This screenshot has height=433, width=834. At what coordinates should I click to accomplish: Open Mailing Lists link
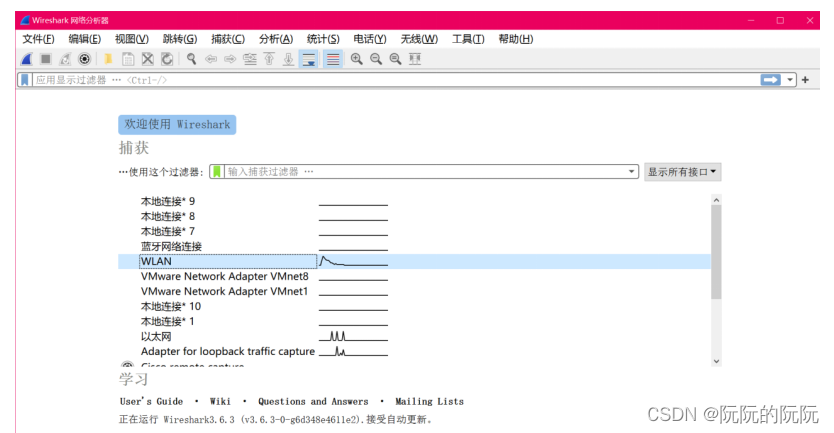click(x=429, y=401)
